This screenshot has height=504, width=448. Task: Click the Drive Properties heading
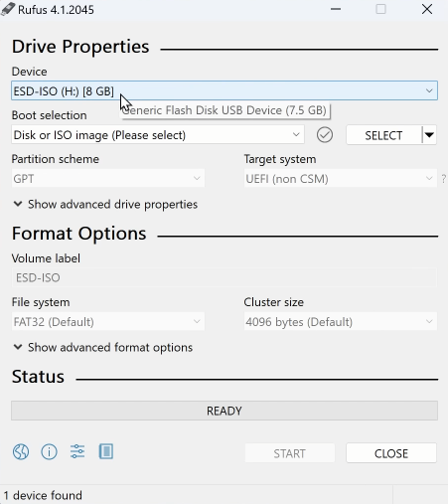click(80, 47)
